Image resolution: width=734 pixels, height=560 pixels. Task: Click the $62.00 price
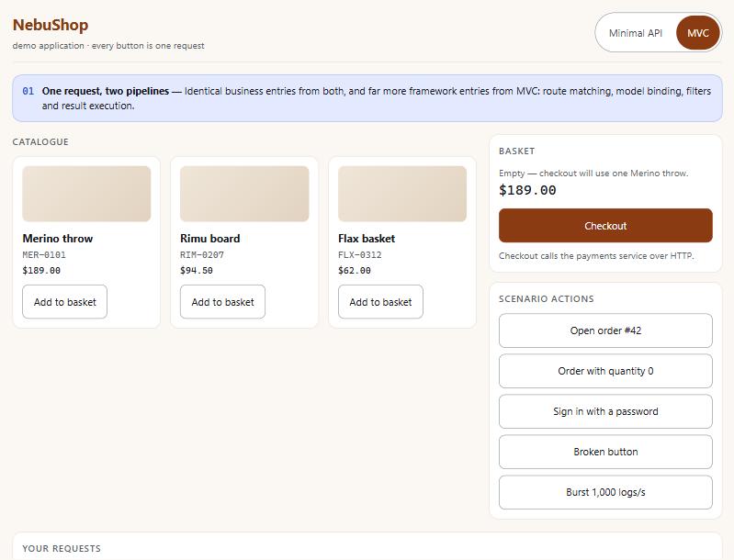pos(355,271)
